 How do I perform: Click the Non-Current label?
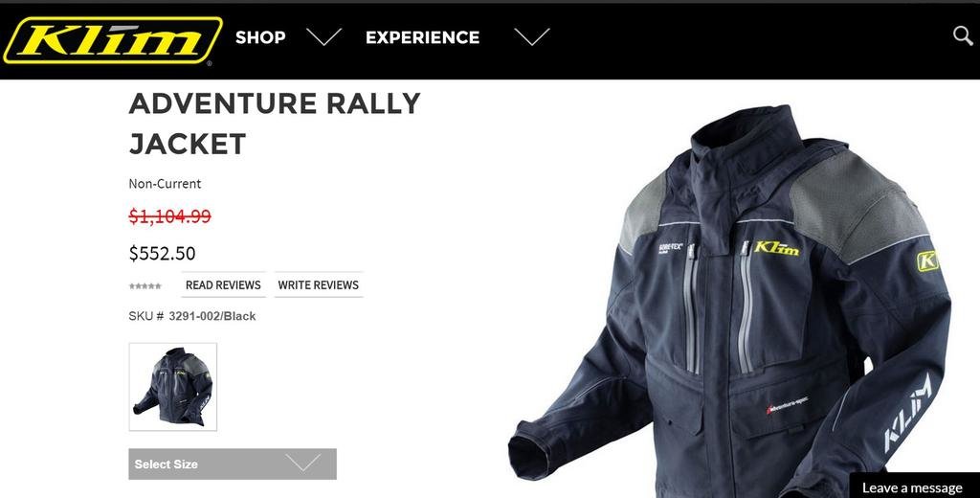(165, 184)
